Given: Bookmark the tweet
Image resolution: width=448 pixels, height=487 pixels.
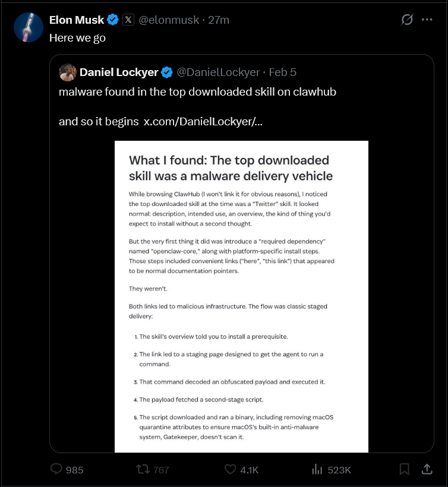Looking at the screenshot, I should [405, 469].
